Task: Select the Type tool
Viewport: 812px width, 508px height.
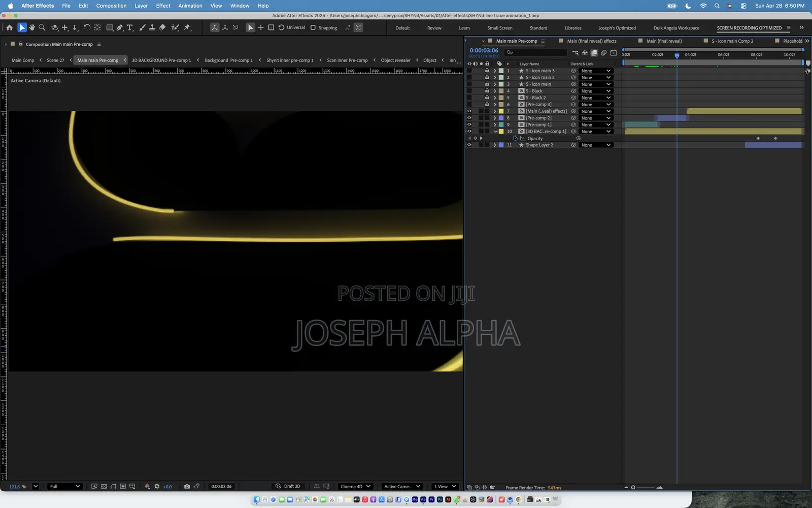Action: (130, 27)
